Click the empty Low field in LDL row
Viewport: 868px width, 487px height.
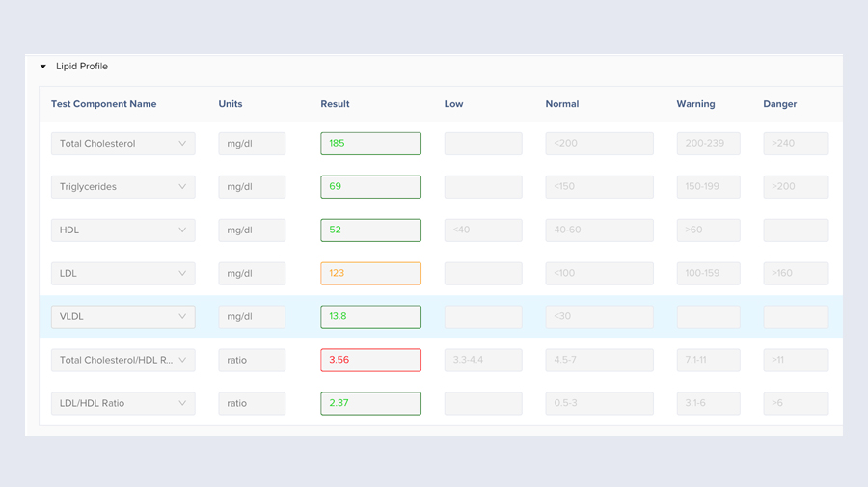pyautogui.click(x=483, y=273)
